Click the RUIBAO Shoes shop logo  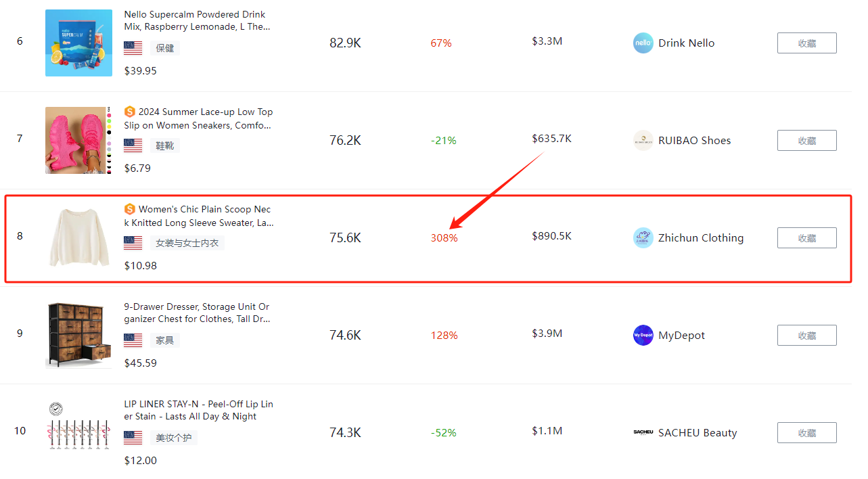[x=643, y=141]
